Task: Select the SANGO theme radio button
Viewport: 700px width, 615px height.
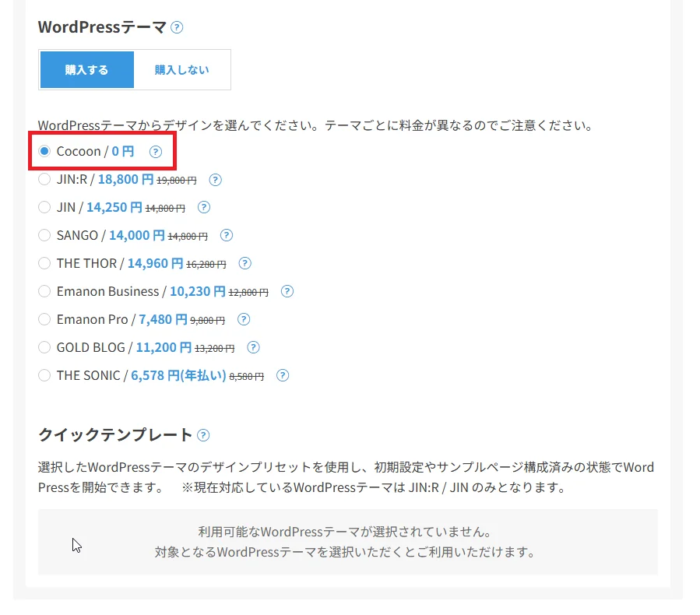Action: tap(44, 235)
